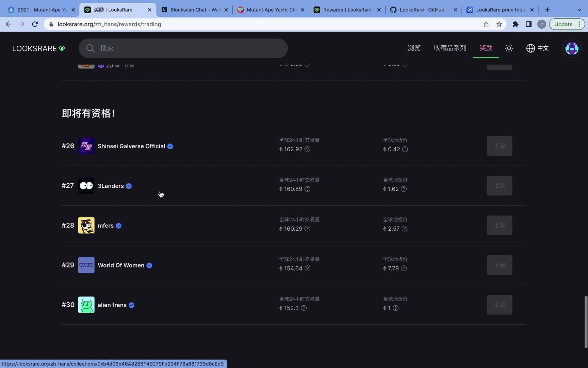Screen dimensions: 588x368
Task: Click help icon next to 2.57 floor
Action: pos(405,229)
